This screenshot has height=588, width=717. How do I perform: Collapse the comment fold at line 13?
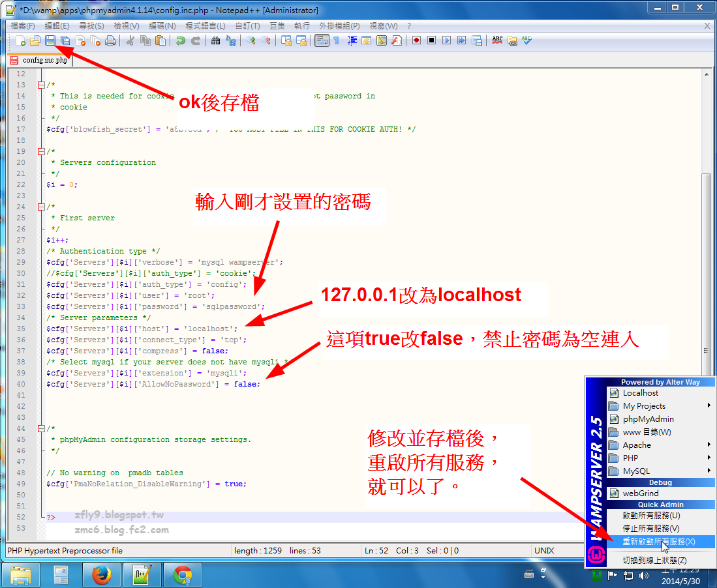pyautogui.click(x=41, y=85)
